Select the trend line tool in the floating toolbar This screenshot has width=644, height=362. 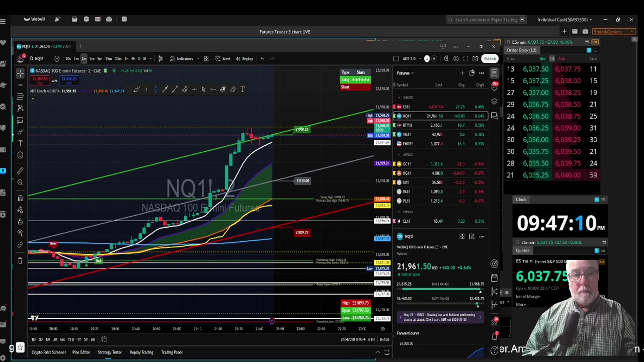(x=175, y=89)
